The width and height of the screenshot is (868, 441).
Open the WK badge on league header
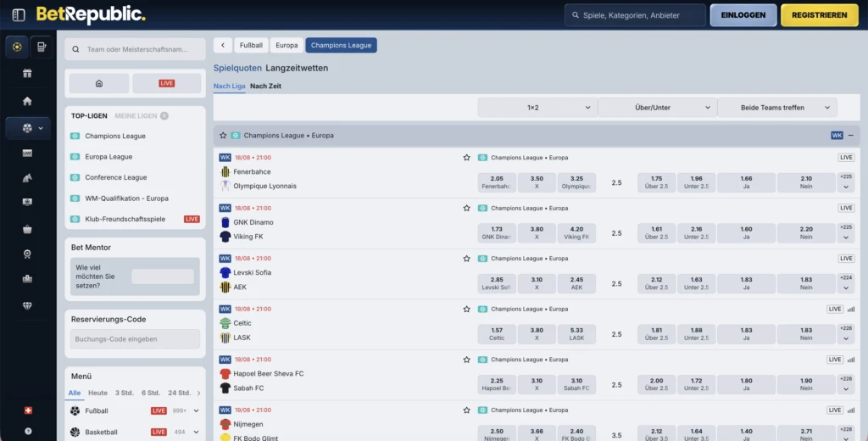pyautogui.click(x=837, y=135)
